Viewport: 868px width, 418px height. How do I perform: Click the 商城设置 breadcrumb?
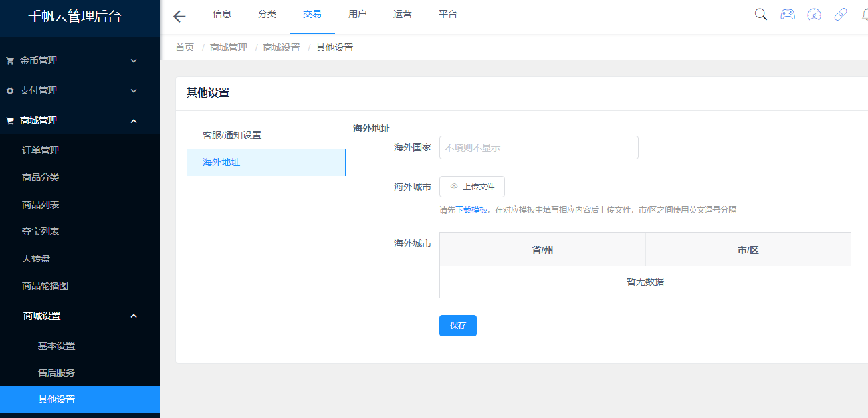[282, 47]
